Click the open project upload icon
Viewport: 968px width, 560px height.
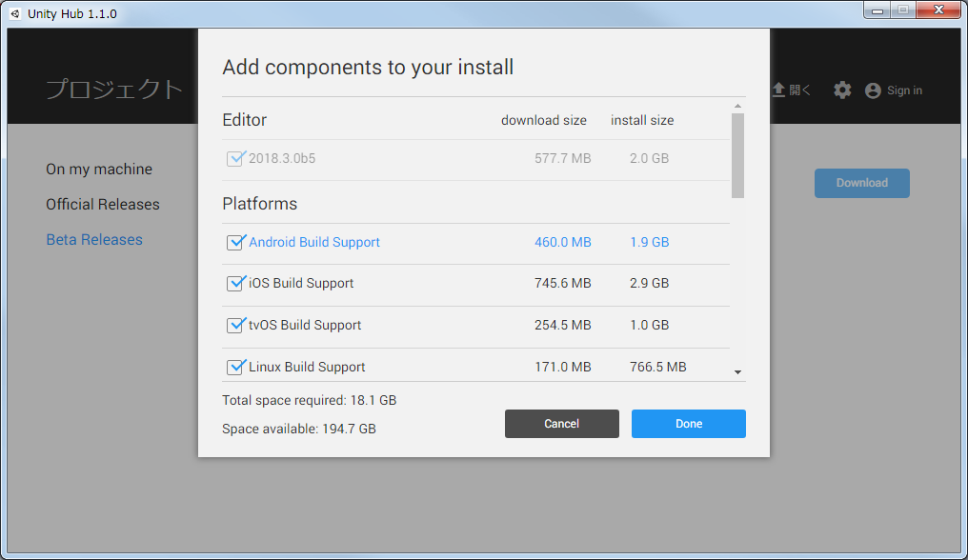coord(778,90)
